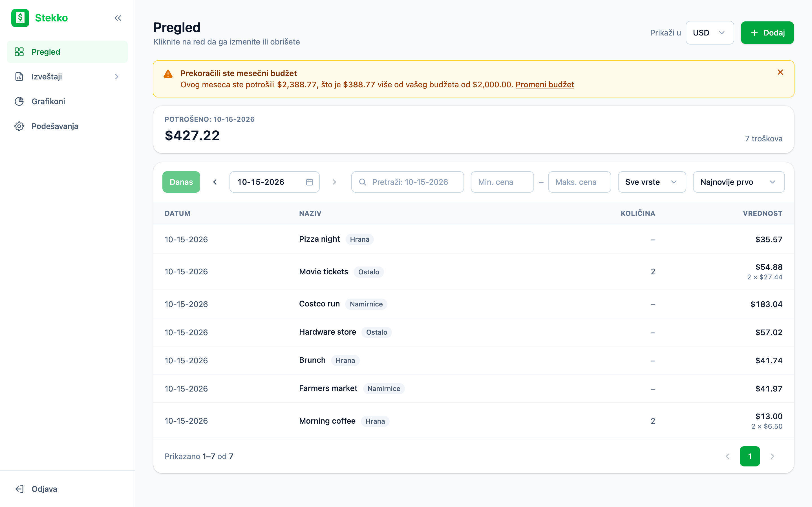
Task: Go to the next day using the right arrow
Action: pyautogui.click(x=334, y=182)
